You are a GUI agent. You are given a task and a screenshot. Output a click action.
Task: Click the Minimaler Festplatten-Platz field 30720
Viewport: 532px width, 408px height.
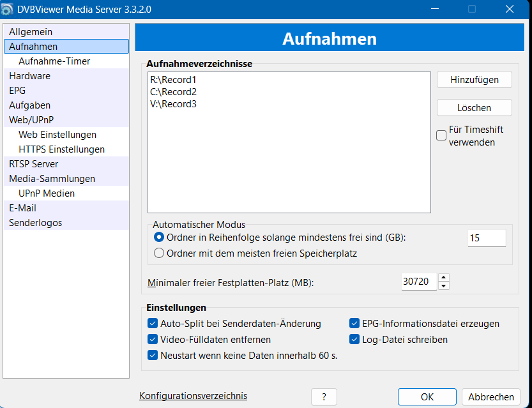pyautogui.click(x=419, y=282)
